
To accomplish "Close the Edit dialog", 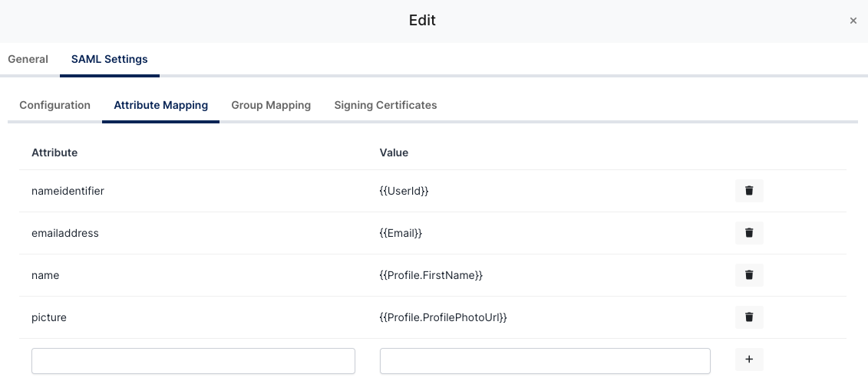I will [x=853, y=21].
